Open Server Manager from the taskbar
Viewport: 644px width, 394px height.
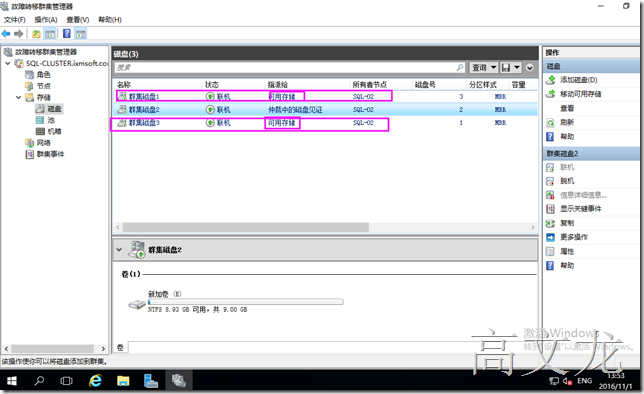pos(151,381)
